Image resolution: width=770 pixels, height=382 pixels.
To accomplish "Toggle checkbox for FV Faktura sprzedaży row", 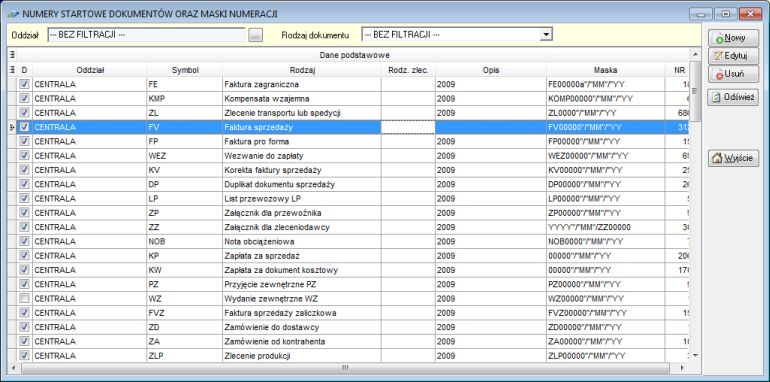I will coord(24,127).
